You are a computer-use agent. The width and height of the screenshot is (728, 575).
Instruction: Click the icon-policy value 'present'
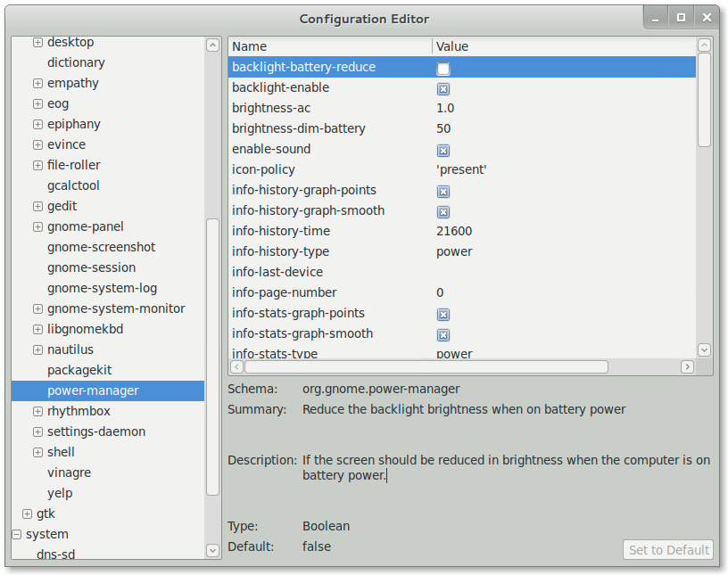click(461, 170)
